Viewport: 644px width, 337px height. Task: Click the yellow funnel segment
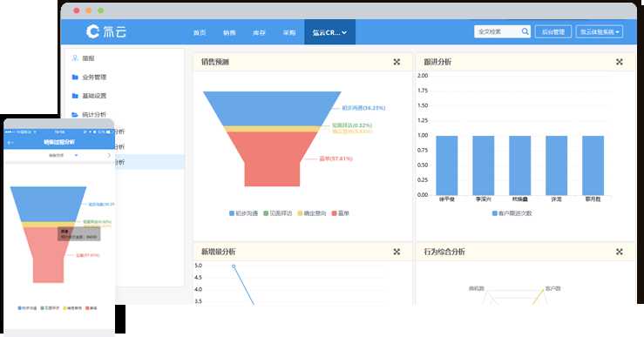pyautogui.click(x=272, y=129)
